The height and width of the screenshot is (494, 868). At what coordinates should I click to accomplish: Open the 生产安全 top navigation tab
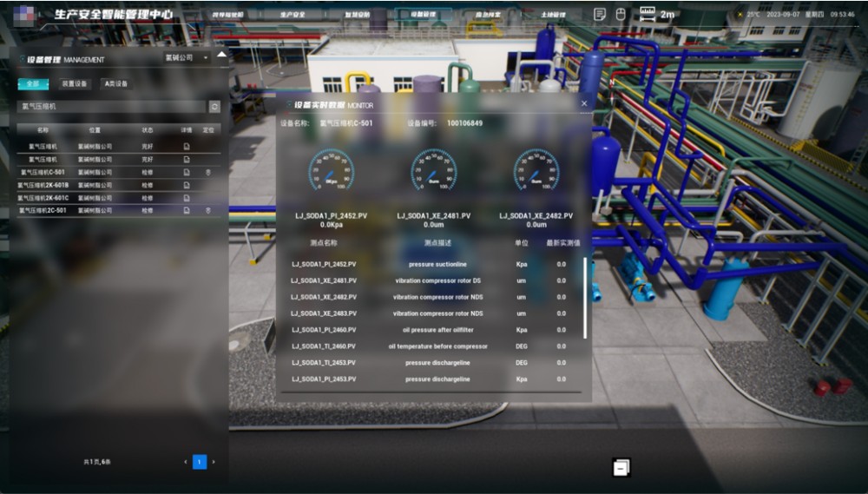pyautogui.click(x=293, y=15)
